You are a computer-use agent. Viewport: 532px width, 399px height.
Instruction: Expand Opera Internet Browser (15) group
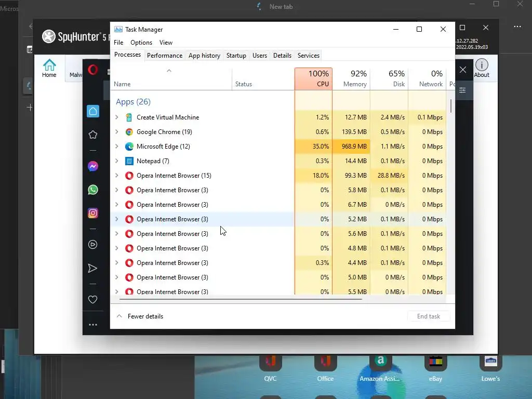pyautogui.click(x=117, y=176)
